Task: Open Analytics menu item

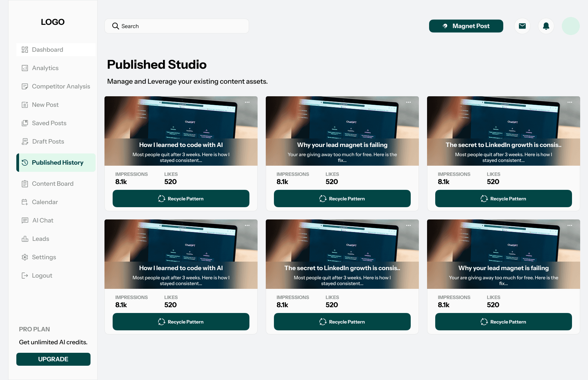Action: pyautogui.click(x=56, y=68)
